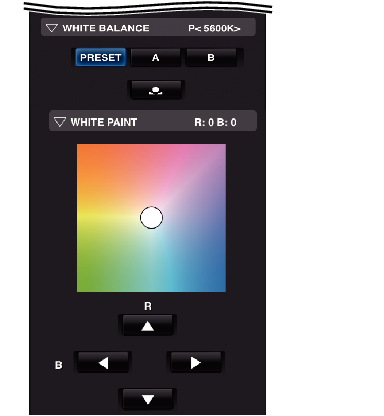Collapse the WHITE BALANCE section triangle
This screenshot has height=416, width=384.
coord(52,28)
